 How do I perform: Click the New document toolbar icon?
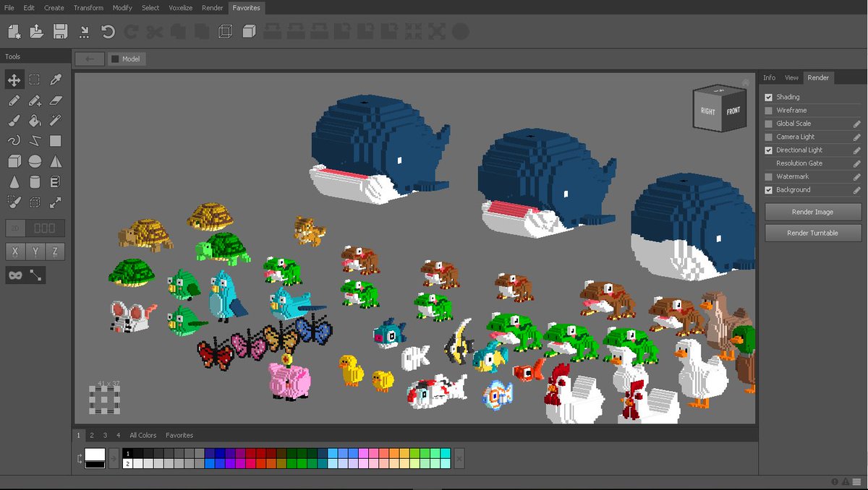pos(14,32)
